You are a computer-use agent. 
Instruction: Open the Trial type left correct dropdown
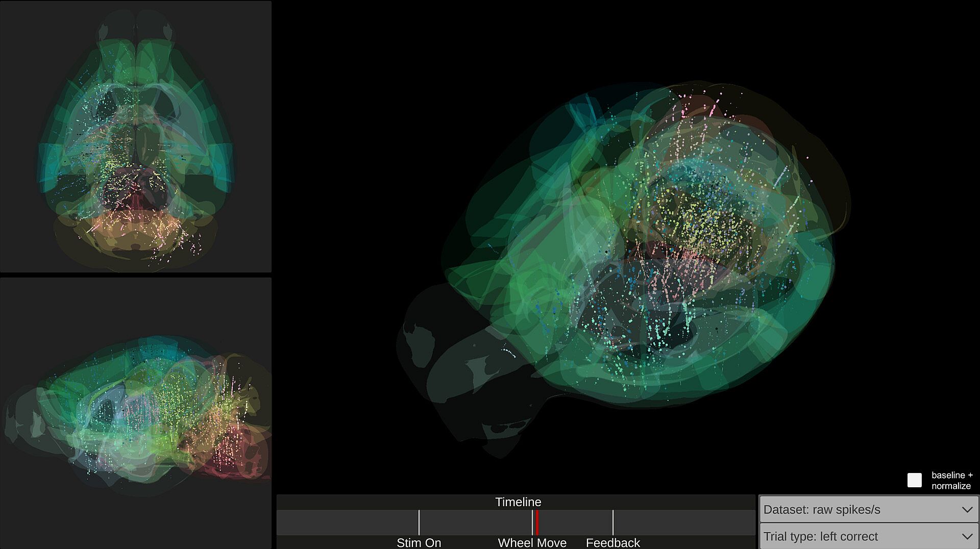[x=868, y=536]
